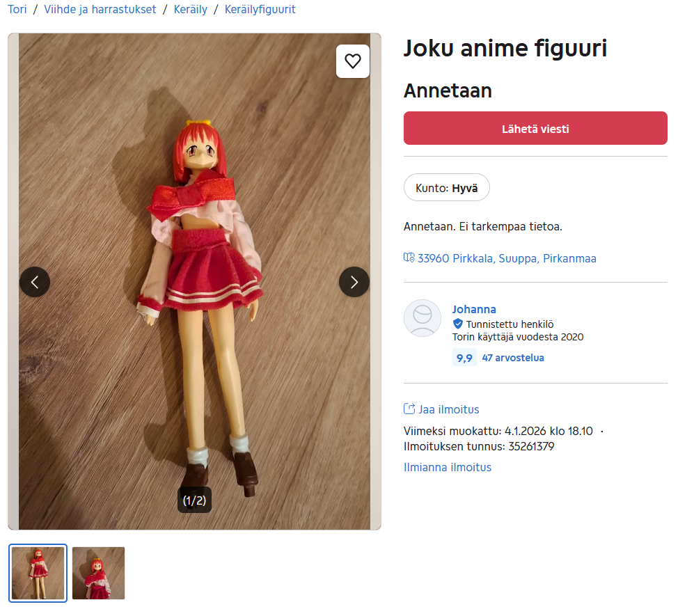View the 47 arvostelua reviews
Image resolution: width=687 pixels, height=616 pixels.
point(513,358)
